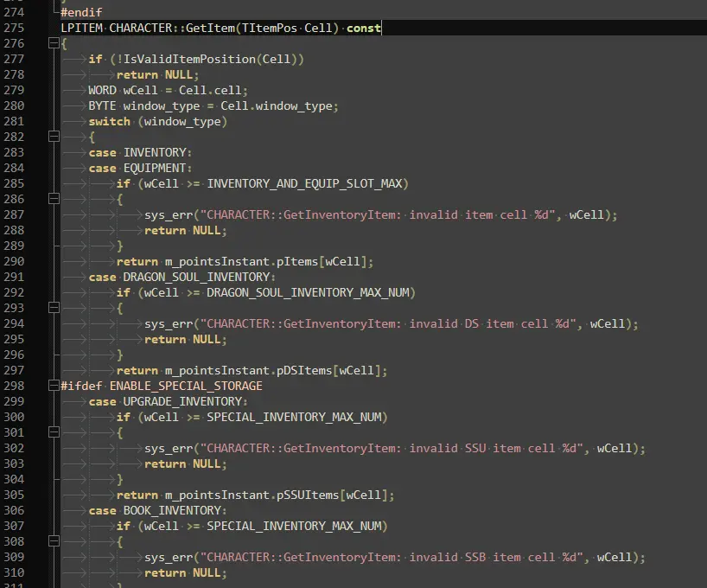Screen dimensions: 707x588
Task: Click pDSItems in the return statement
Action: point(308,371)
